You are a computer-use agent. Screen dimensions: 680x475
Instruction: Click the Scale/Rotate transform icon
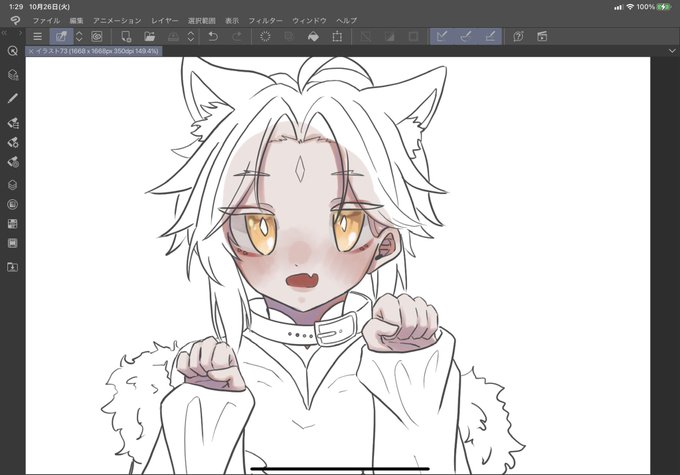[337, 37]
